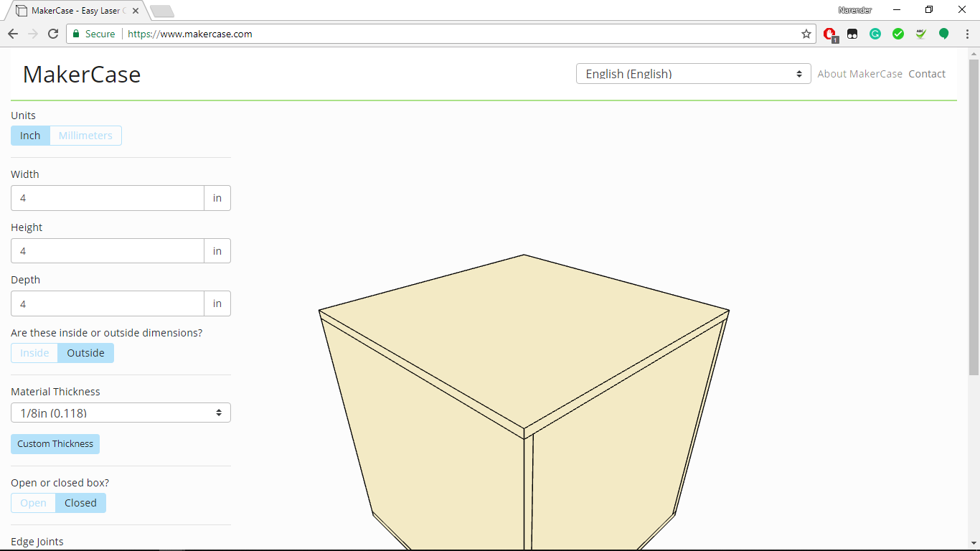Image resolution: width=980 pixels, height=551 pixels.
Task: Click the browser address bar URL
Action: coord(189,34)
